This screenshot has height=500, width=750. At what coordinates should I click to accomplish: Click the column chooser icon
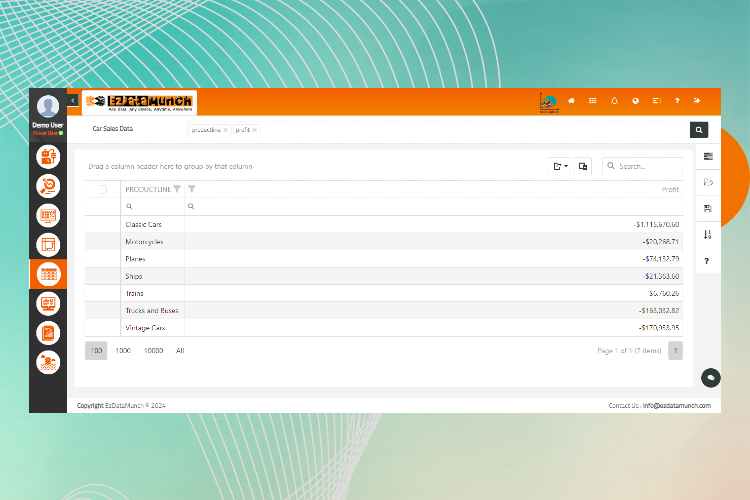583,166
